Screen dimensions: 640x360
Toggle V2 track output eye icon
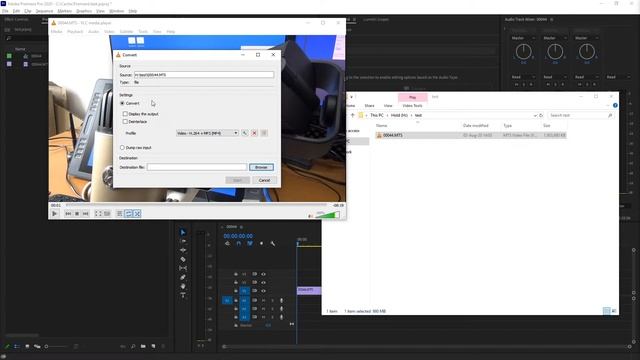click(264, 282)
